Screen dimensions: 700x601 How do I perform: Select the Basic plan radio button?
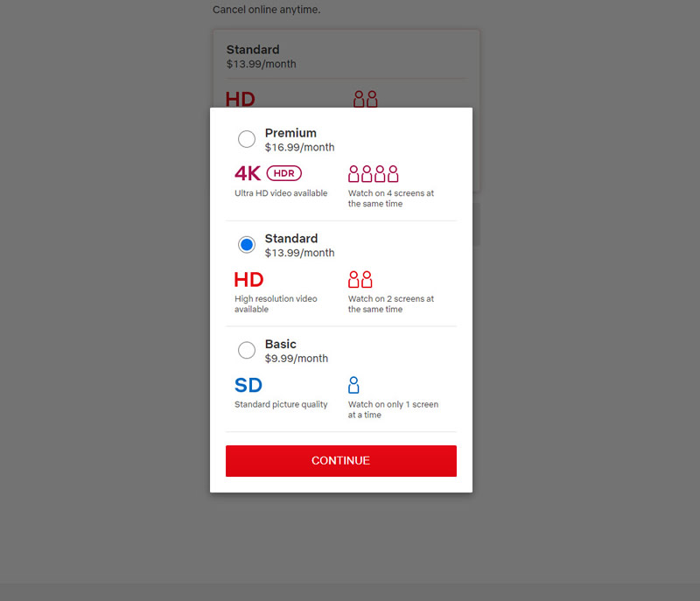coord(246,350)
